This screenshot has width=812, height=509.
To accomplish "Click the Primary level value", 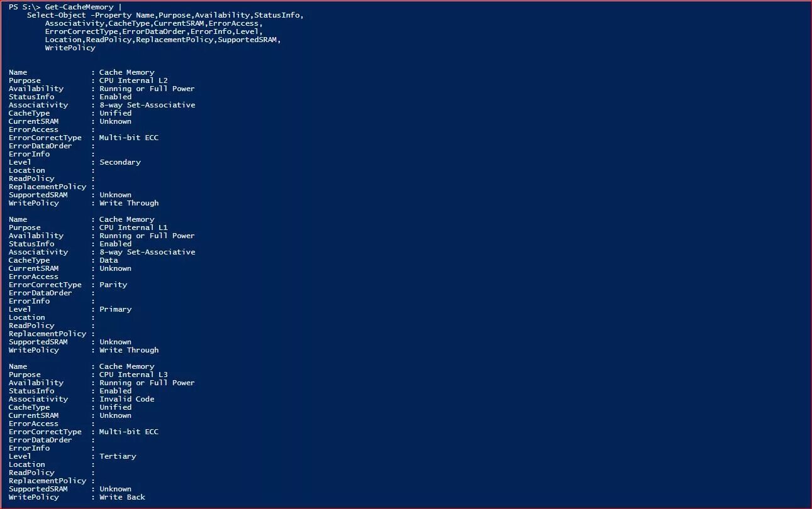I will 115,309.
